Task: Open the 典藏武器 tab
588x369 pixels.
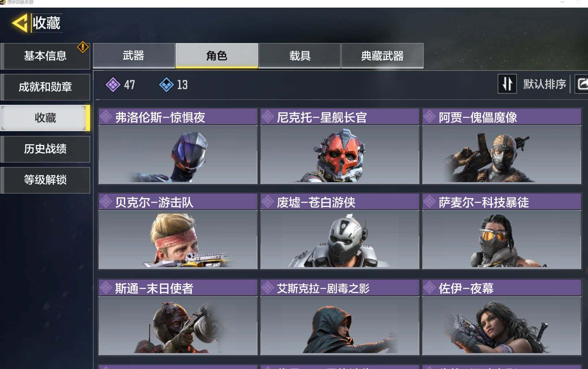Action: click(x=382, y=56)
